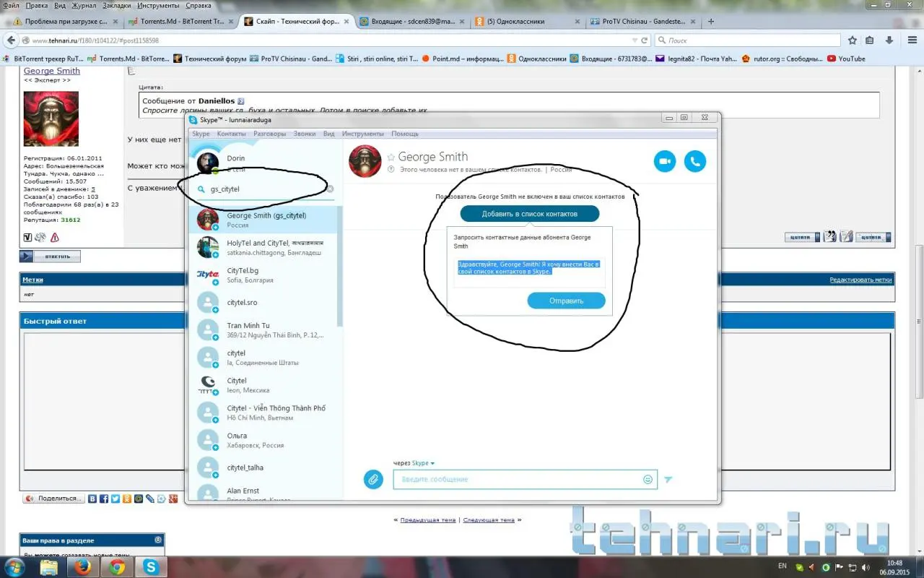This screenshot has width=924, height=578.
Task: Send the message with the arrow icon
Action: pyautogui.click(x=668, y=479)
